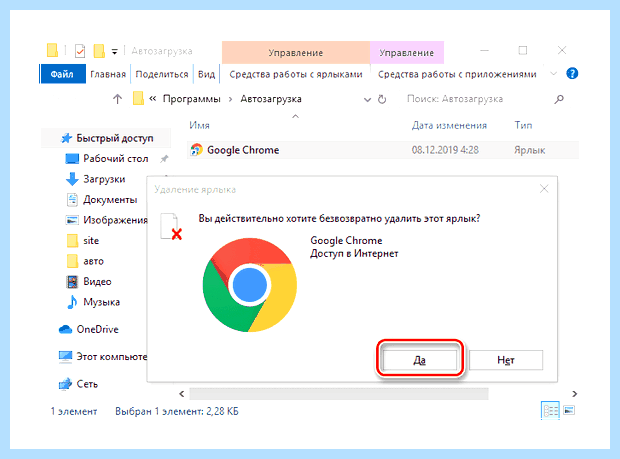Image resolution: width=620 pixels, height=459 pixels.
Task: Sort by the Имя column header
Action: [199, 125]
